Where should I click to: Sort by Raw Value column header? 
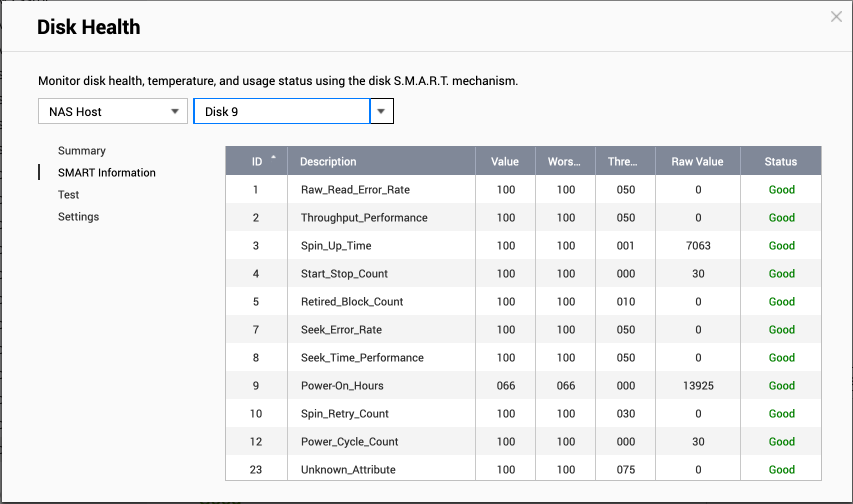[x=697, y=161]
